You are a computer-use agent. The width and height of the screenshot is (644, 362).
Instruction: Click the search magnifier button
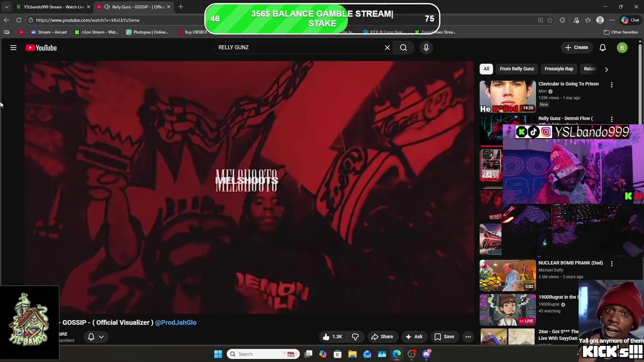pos(404,48)
